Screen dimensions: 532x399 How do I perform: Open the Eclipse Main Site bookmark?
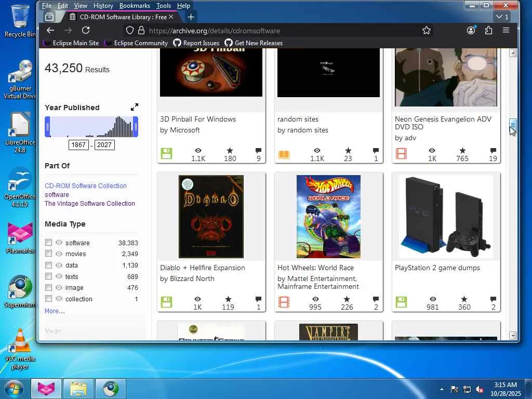71,43
